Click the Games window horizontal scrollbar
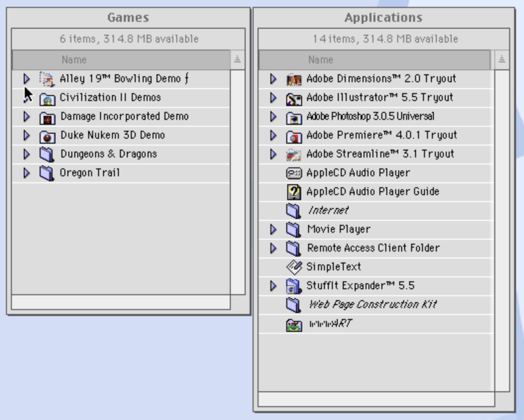The width and height of the screenshot is (524, 420). click(121, 302)
